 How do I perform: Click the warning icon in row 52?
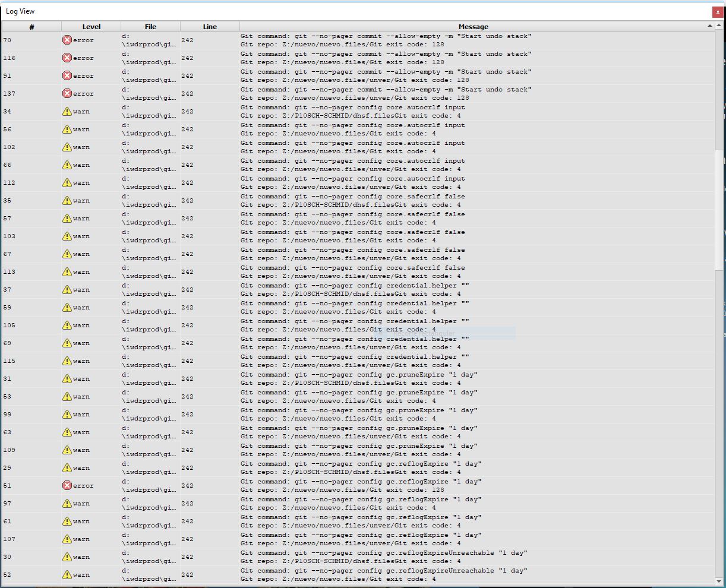pos(67,575)
